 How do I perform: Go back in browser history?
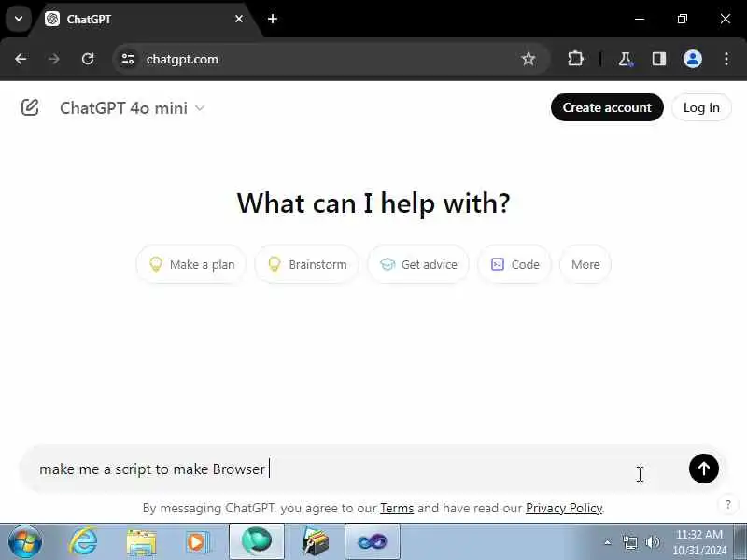pyautogui.click(x=21, y=59)
